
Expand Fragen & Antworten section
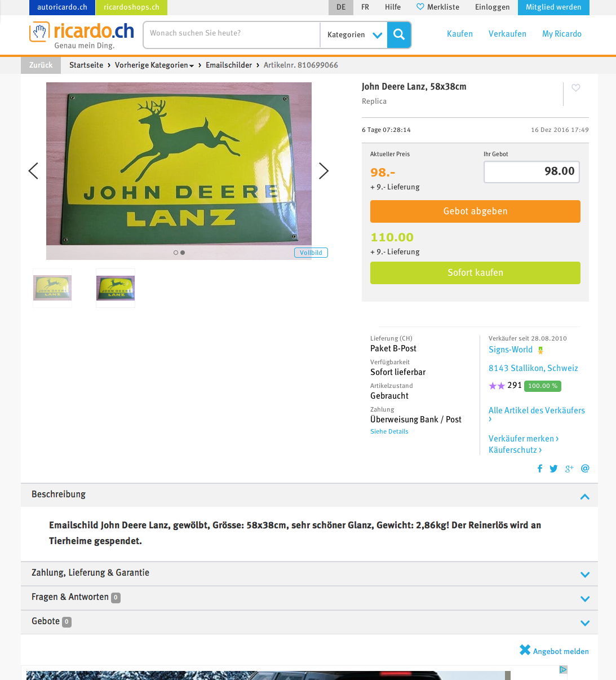click(x=309, y=598)
